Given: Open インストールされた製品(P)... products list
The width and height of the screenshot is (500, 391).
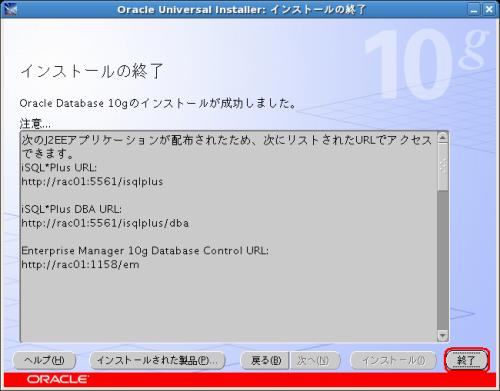Looking at the screenshot, I should pyautogui.click(x=157, y=360).
